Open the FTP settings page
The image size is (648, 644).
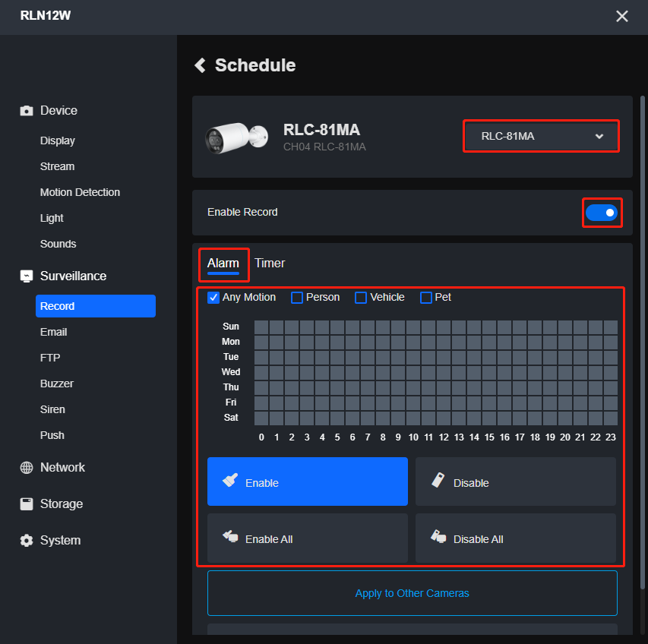[x=50, y=358]
